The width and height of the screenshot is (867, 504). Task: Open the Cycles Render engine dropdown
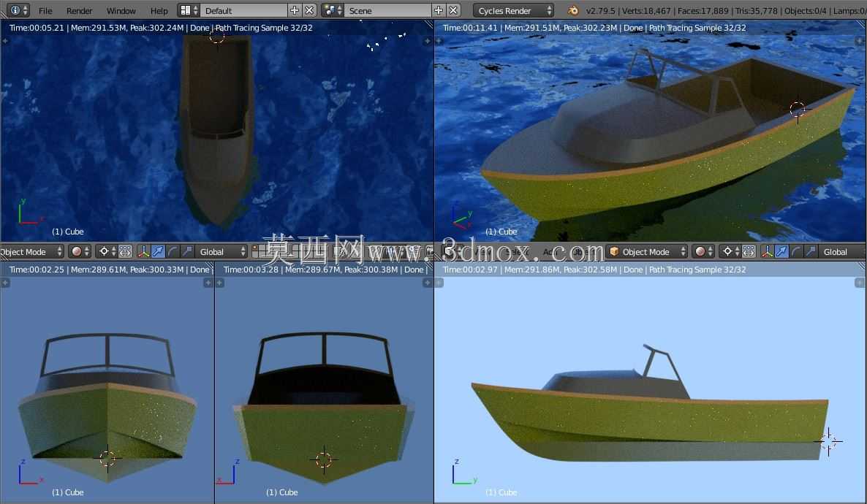tap(513, 10)
